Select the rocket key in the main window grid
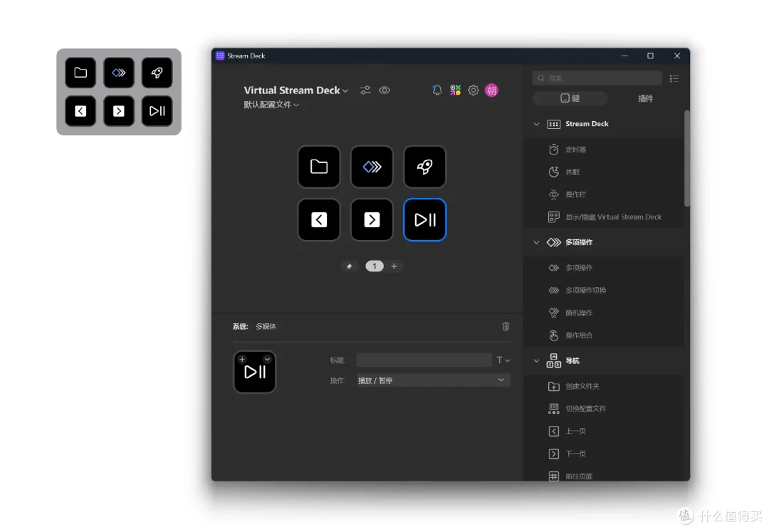769x532 pixels. [x=424, y=167]
